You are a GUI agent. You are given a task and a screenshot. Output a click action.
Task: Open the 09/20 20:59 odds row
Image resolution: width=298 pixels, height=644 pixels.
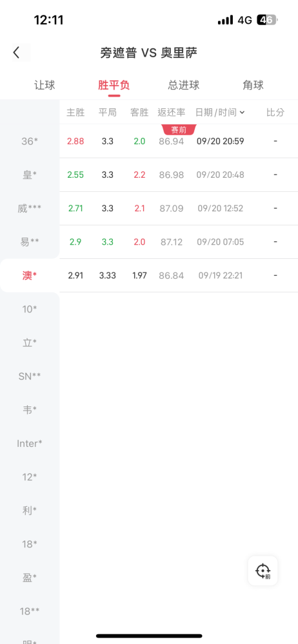(179, 141)
